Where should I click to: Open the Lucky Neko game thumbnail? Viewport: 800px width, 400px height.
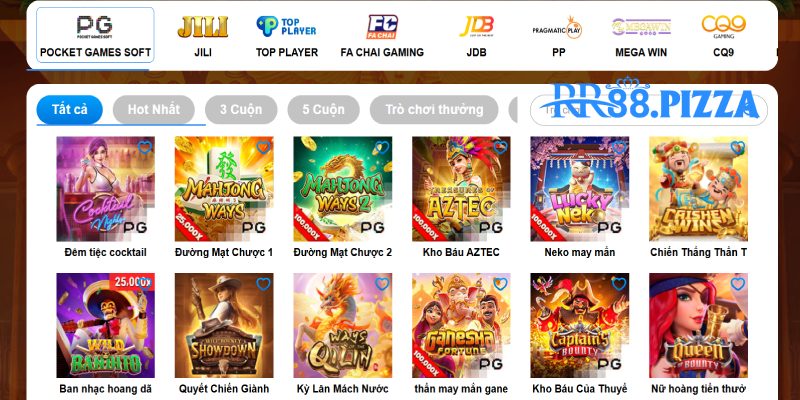pyautogui.click(x=580, y=189)
